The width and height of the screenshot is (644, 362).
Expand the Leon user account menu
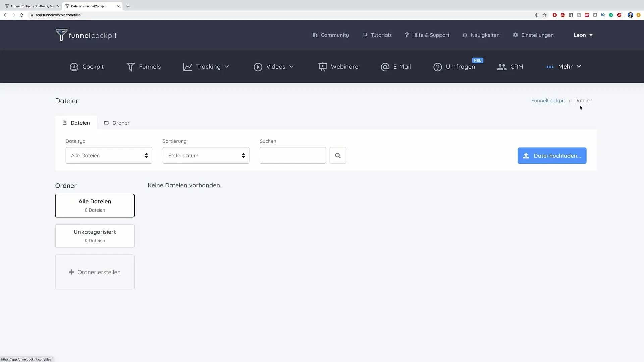(583, 35)
